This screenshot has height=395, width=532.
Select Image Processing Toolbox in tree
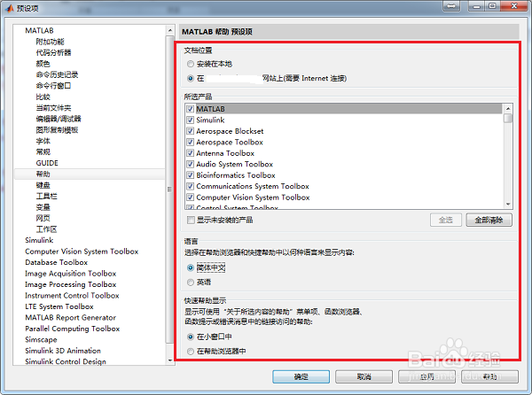click(x=71, y=284)
